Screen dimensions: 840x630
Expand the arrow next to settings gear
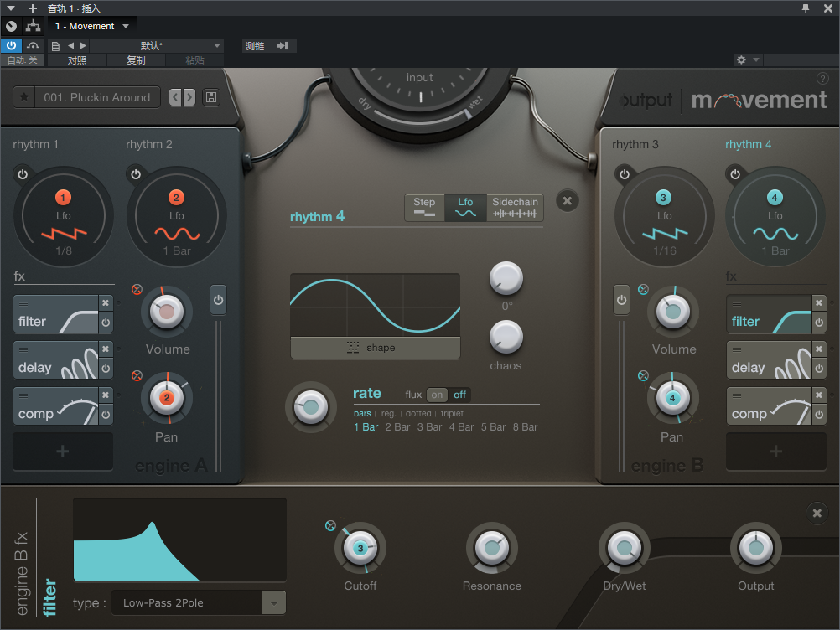click(756, 60)
